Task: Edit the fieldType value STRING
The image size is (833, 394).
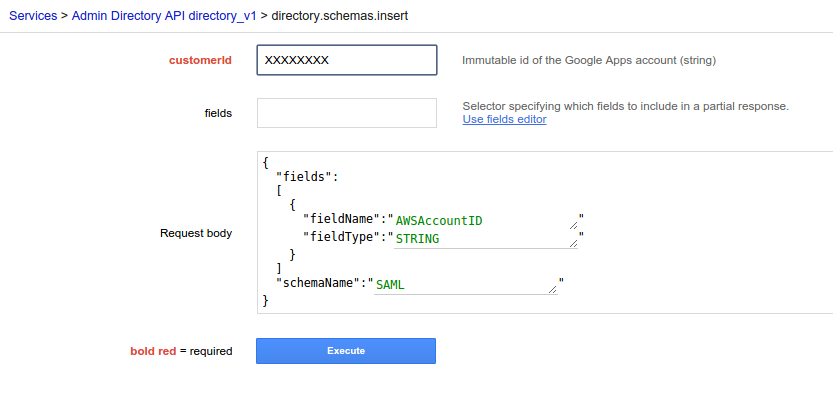Action: click(485, 239)
